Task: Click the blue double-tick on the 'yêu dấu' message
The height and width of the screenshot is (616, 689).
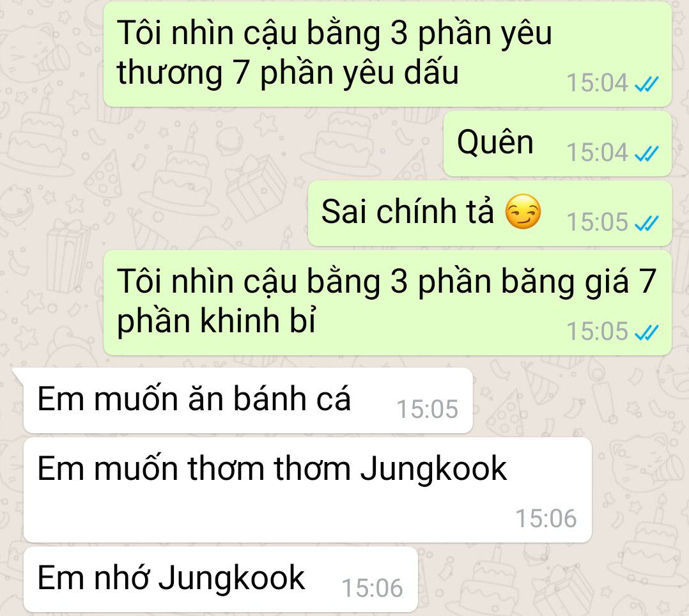Action: coord(647,84)
